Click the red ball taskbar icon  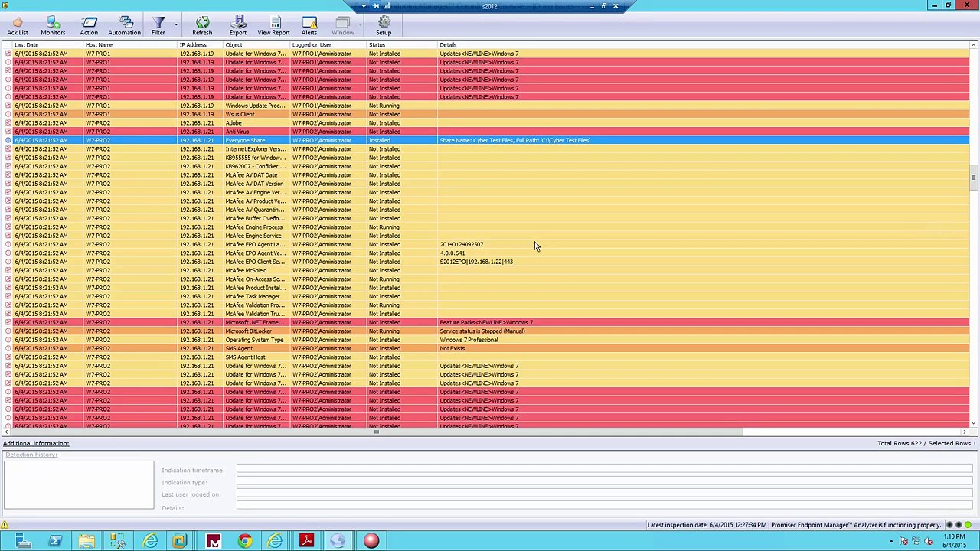coord(371,541)
